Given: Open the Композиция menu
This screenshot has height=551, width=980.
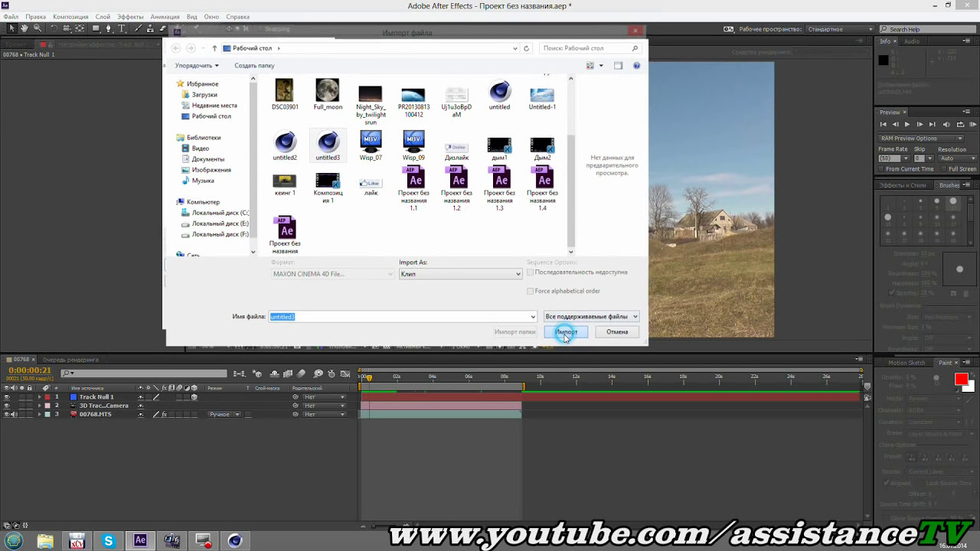Looking at the screenshot, I should tap(70, 17).
